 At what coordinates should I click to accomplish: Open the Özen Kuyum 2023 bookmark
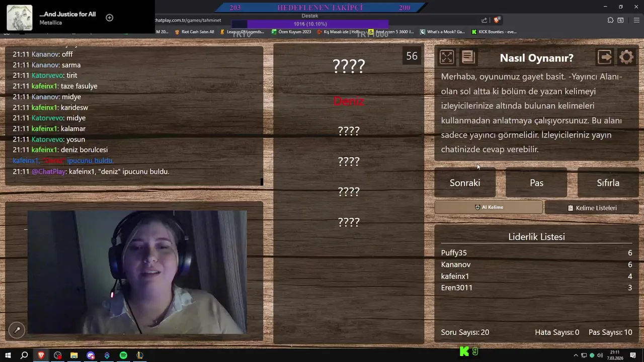[291, 32]
